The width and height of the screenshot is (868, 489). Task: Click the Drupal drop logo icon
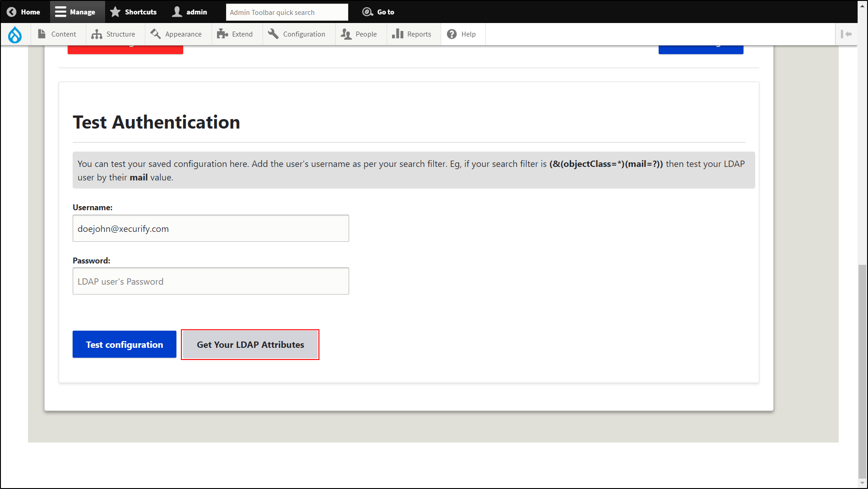pos(15,34)
